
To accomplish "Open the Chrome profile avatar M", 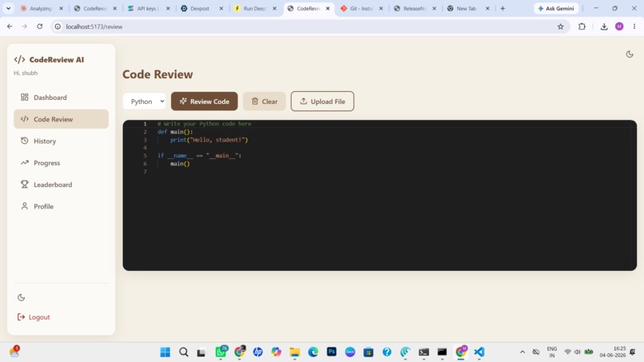I will click(619, 26).
